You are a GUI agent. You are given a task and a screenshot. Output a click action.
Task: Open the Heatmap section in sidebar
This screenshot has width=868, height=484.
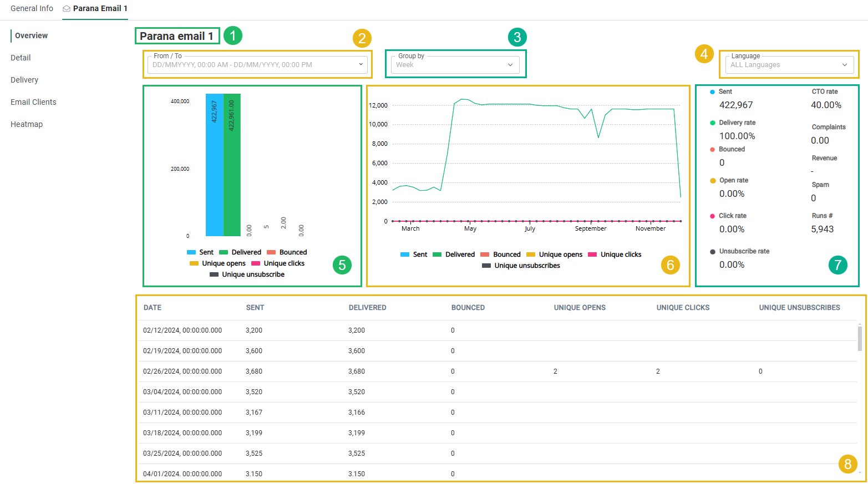click(27, 124)
